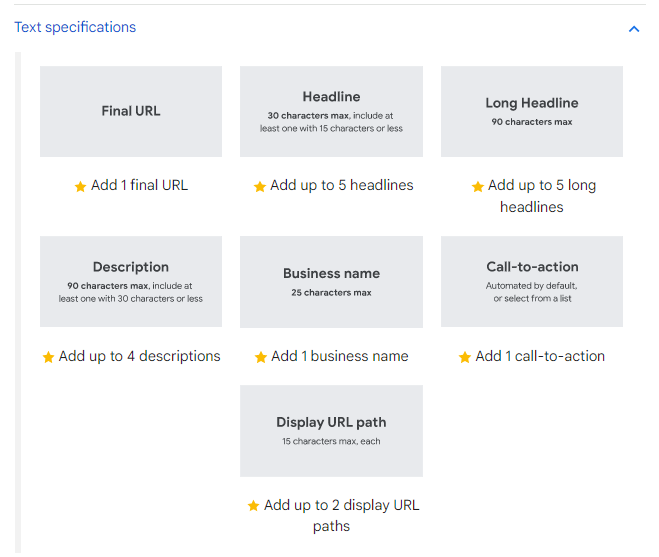Open the Display URL path card

[331, 430]
